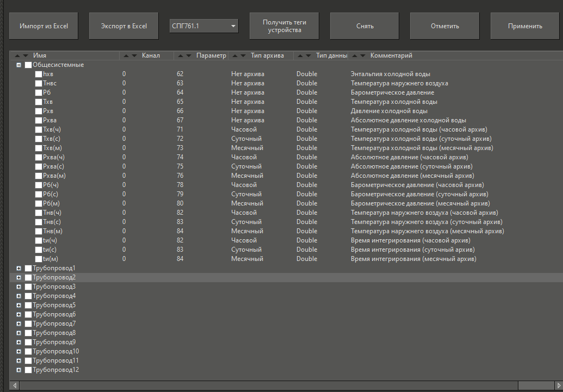
Task: Click the Экспорт в Excel button
Action: click(x=124, y=26)
